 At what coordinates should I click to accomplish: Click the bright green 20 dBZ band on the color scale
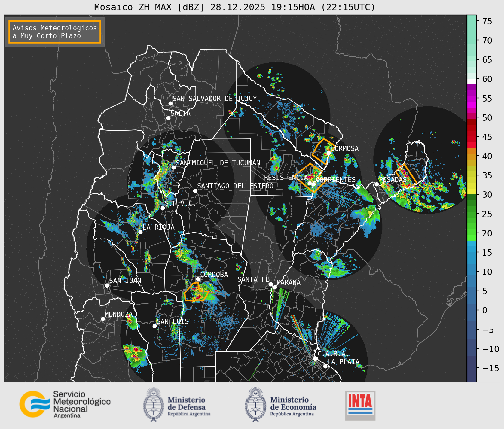point(472,237)
